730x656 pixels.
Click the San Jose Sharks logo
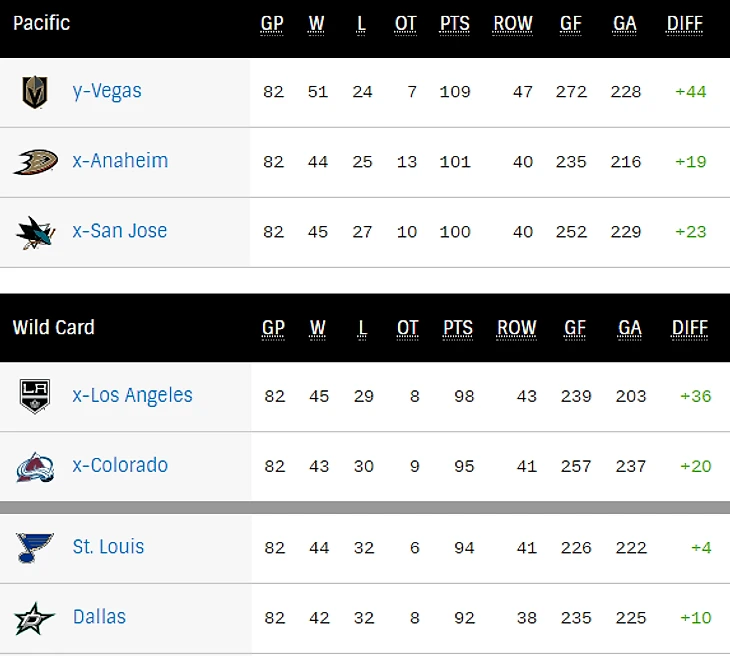pyautogui.click(x=35, y=232)
